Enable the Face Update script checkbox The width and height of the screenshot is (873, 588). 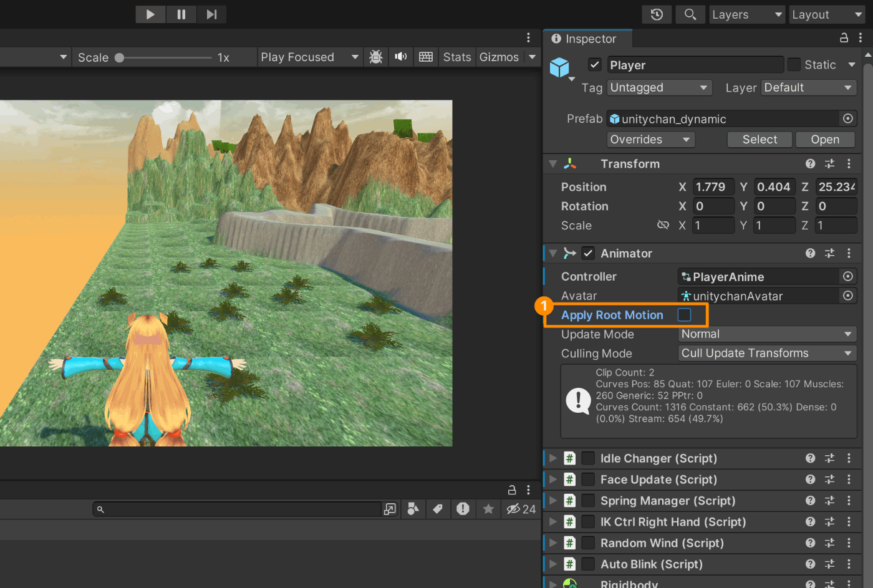(x=588, y=480)
